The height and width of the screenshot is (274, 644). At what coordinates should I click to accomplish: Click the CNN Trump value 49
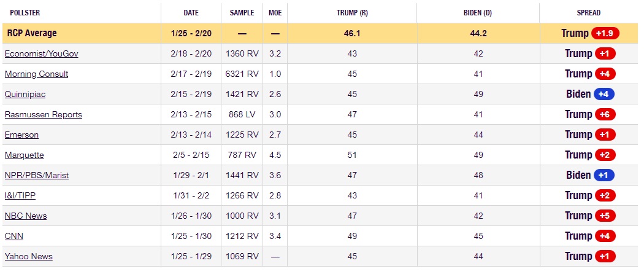click(x=352, y=236)
